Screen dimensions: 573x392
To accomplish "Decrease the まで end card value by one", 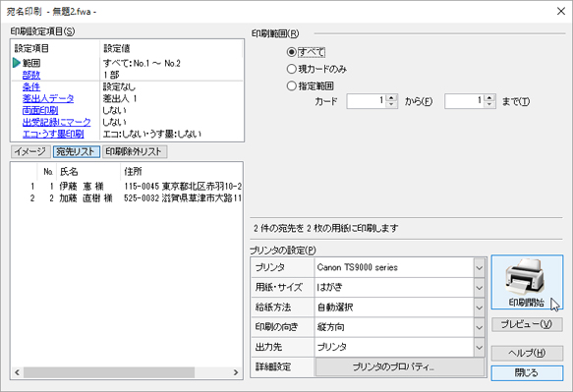I will click(489, 104).
